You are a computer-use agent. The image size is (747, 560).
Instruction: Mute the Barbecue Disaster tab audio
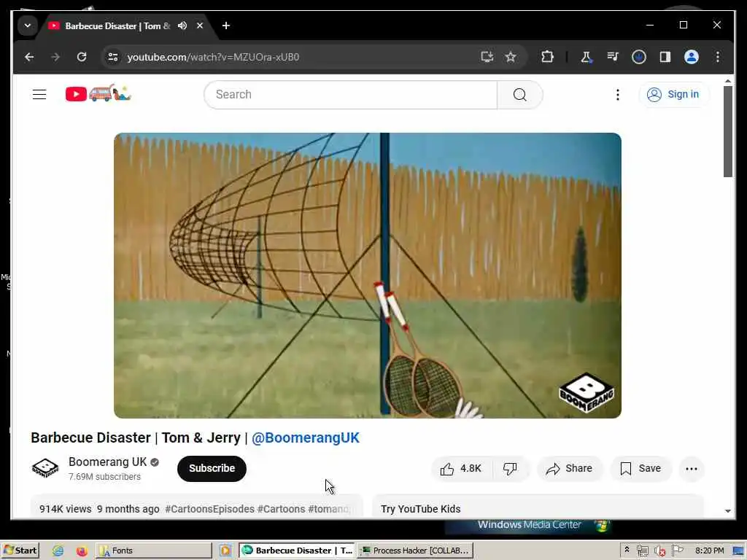point(182,26)
